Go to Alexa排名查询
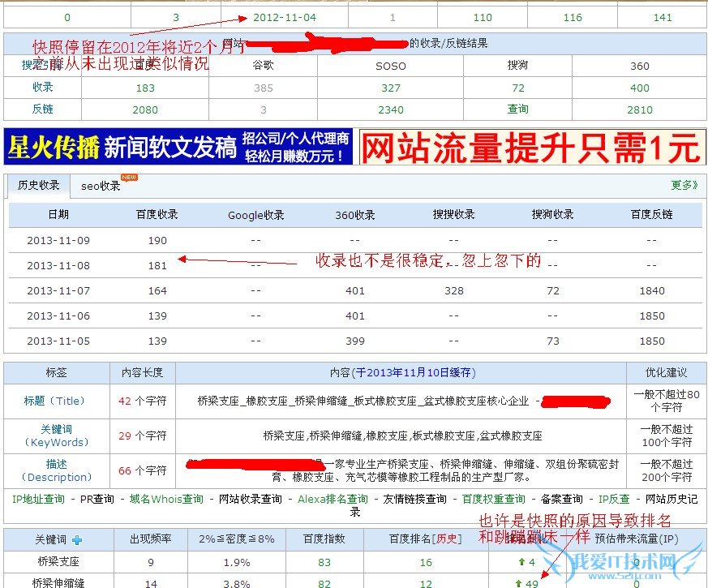The height and width of the screenshot is (588, 708). coord(333,500)
